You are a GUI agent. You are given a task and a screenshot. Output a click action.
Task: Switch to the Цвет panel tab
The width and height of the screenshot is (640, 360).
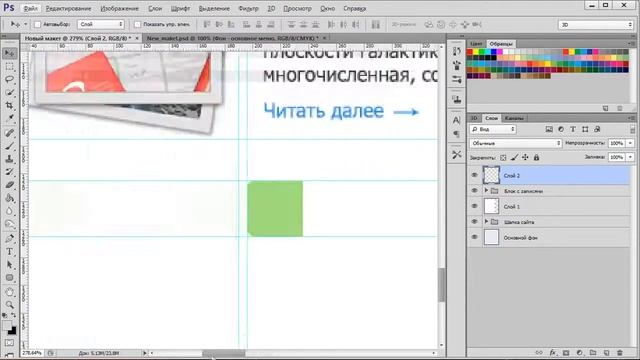tap(476, 44)
